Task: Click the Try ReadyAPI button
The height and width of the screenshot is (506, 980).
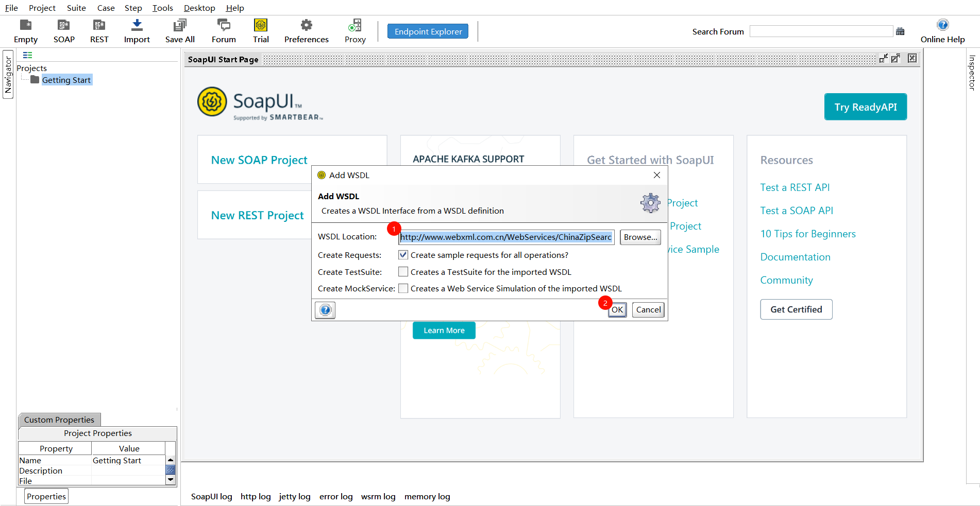Action: click(x=866, y=107)
